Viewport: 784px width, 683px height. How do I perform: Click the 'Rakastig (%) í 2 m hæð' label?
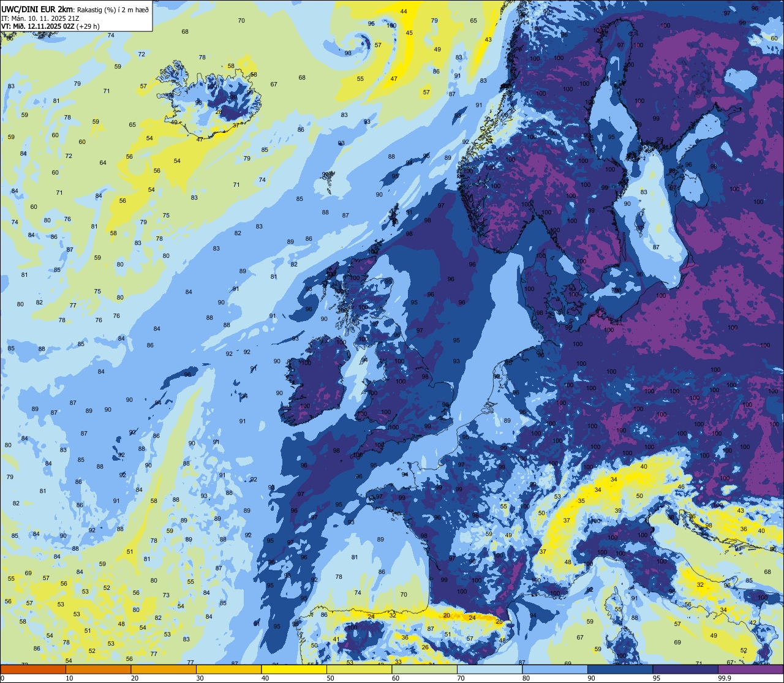point(112,9)
